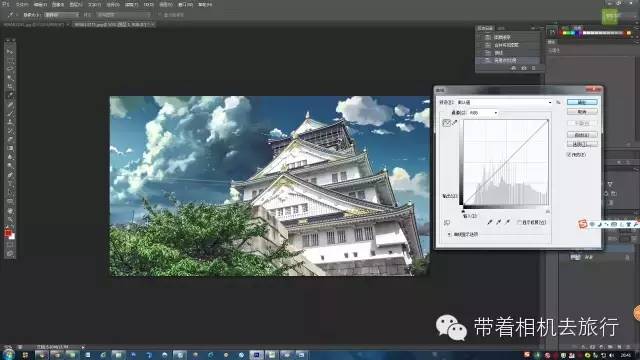Pick the gray point eyedropper in Curves
640x360 pixels.
(x=499, y=222)
